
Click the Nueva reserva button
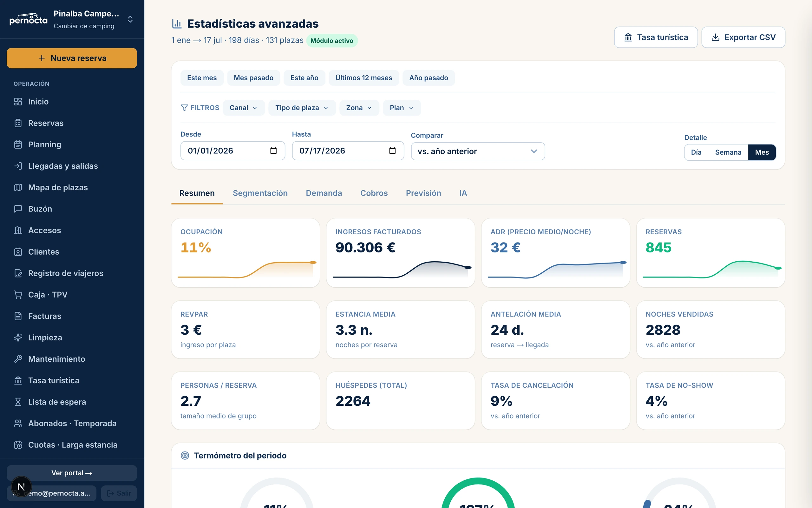pos(72,58)
